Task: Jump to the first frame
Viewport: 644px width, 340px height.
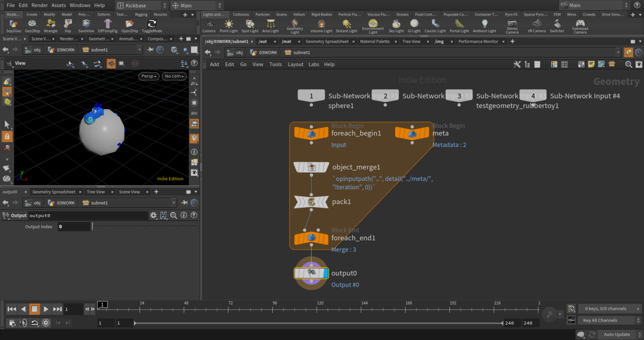Action: pos(11,309)
